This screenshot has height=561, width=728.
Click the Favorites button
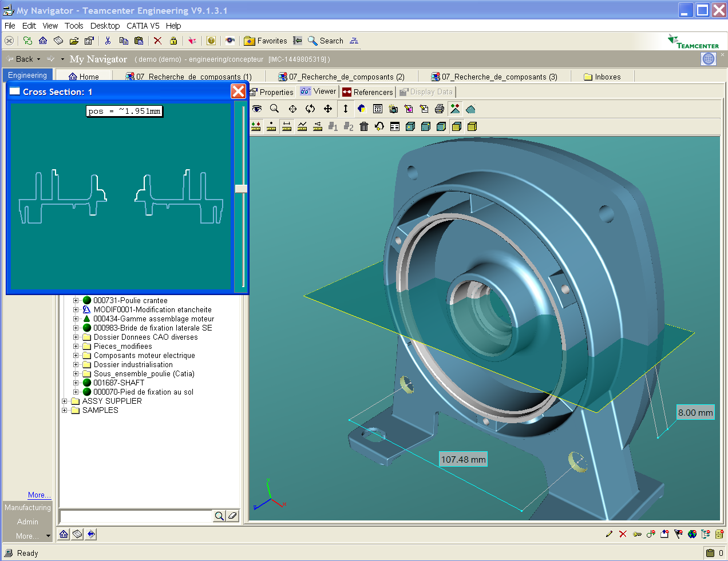click(x=266, y=41)
